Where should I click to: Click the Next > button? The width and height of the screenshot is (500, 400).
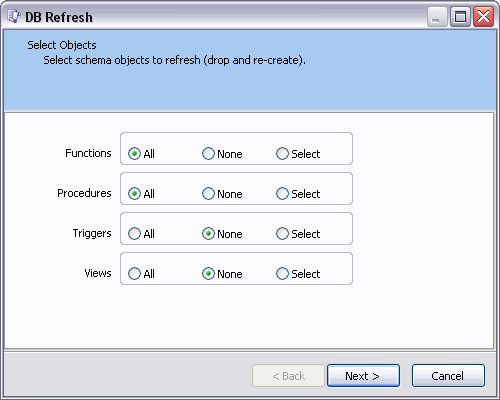click(363, 376)
